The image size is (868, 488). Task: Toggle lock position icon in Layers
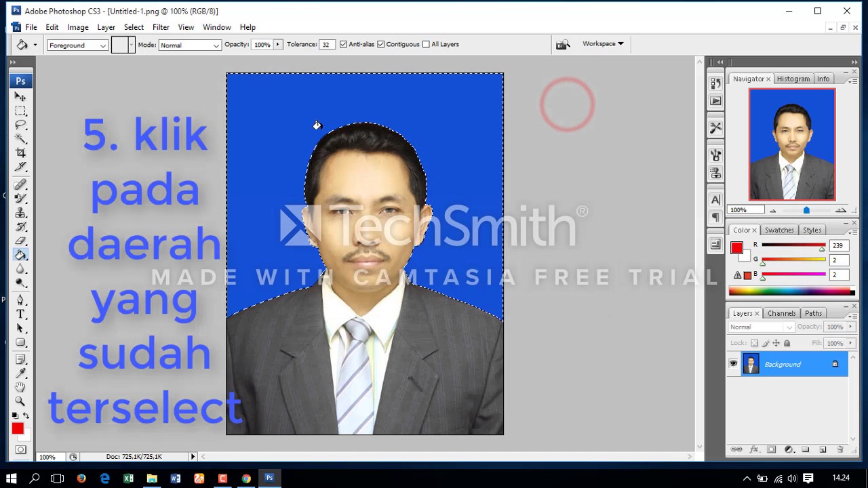coord(776,343)
